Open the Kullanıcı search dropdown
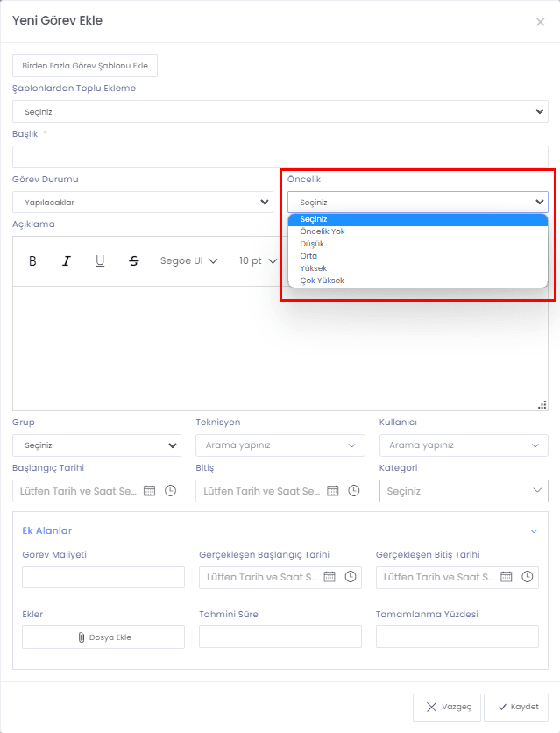 [464, 445]
